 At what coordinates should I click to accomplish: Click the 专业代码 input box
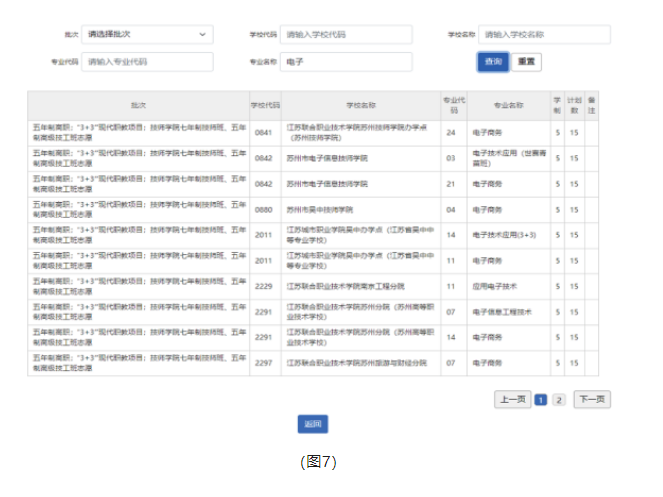click(147, 62)
